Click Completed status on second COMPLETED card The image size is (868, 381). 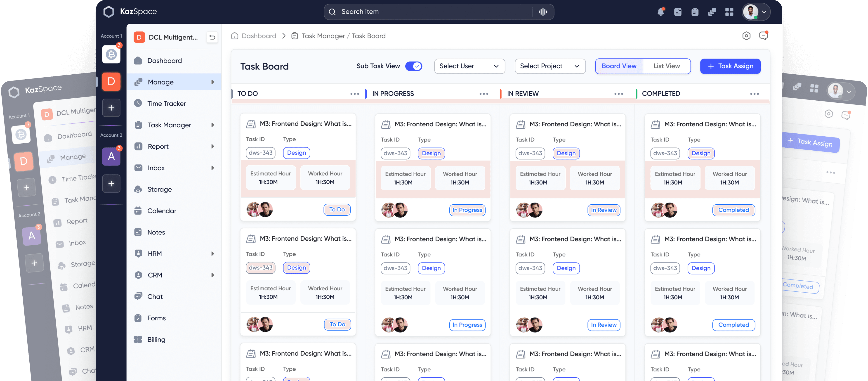click(734, 325)
